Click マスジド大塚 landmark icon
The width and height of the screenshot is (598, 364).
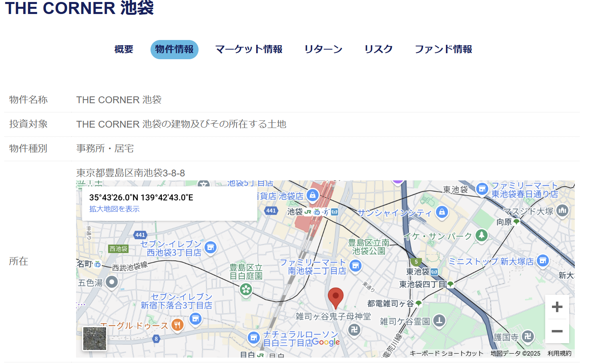click(x=562, y=210)
